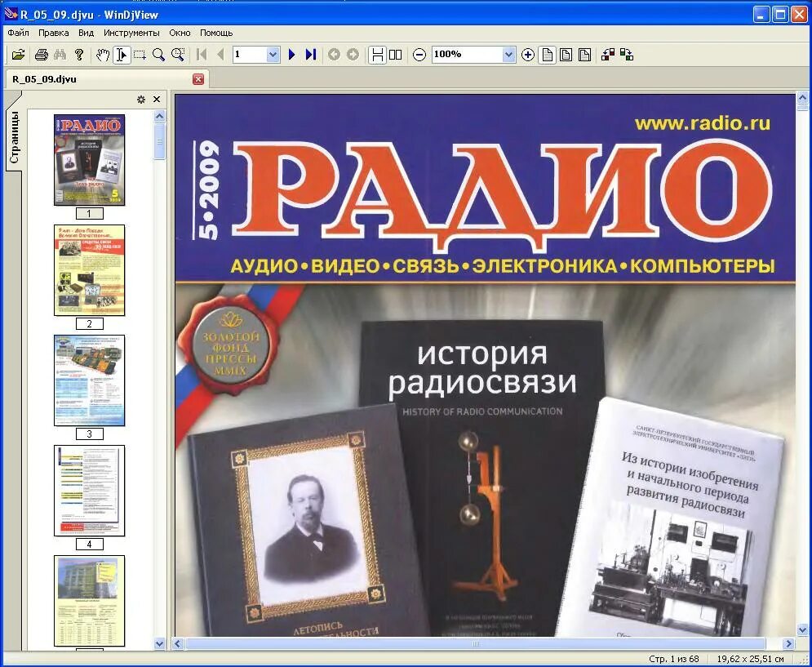Viewport: 812px width, 667px height.
Task: Click the page 1 number label under thumbnail
Action: click(x=90, y=214)
